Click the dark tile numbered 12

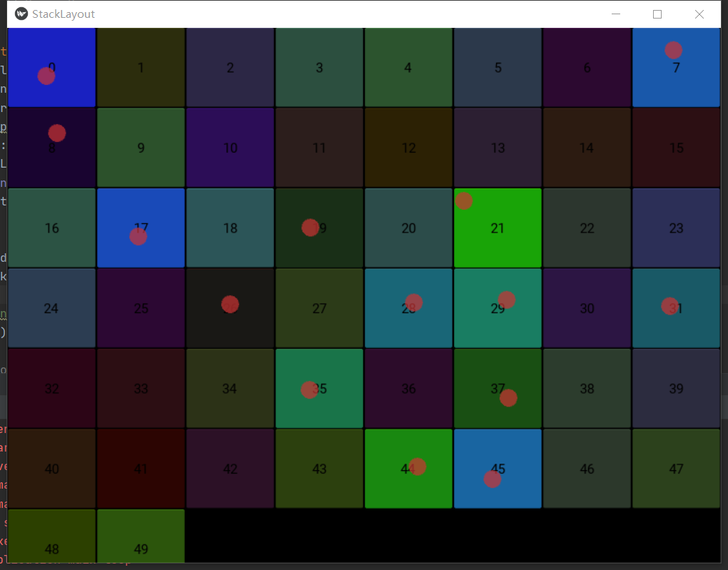408,148
